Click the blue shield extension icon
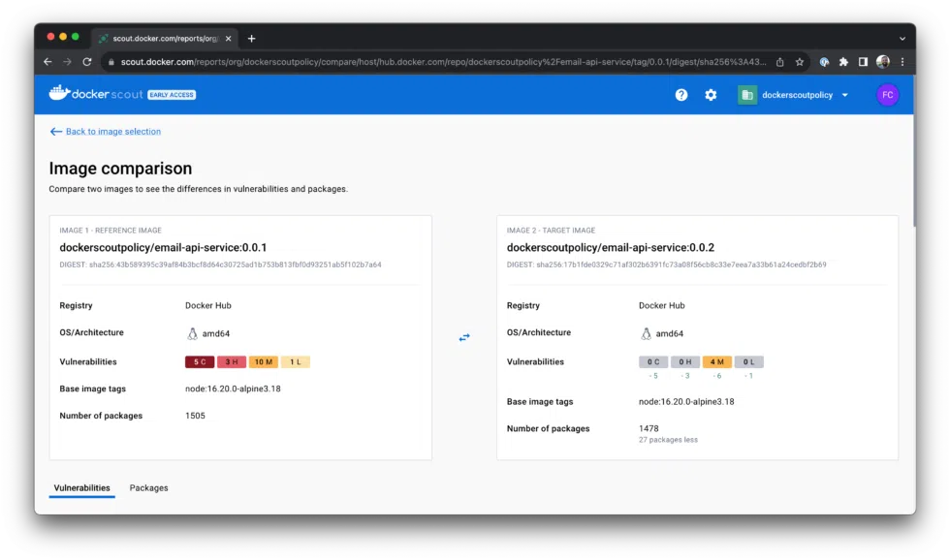Image resolution: width=950 pixels, height=560 pixels. (x=824, y=62)
